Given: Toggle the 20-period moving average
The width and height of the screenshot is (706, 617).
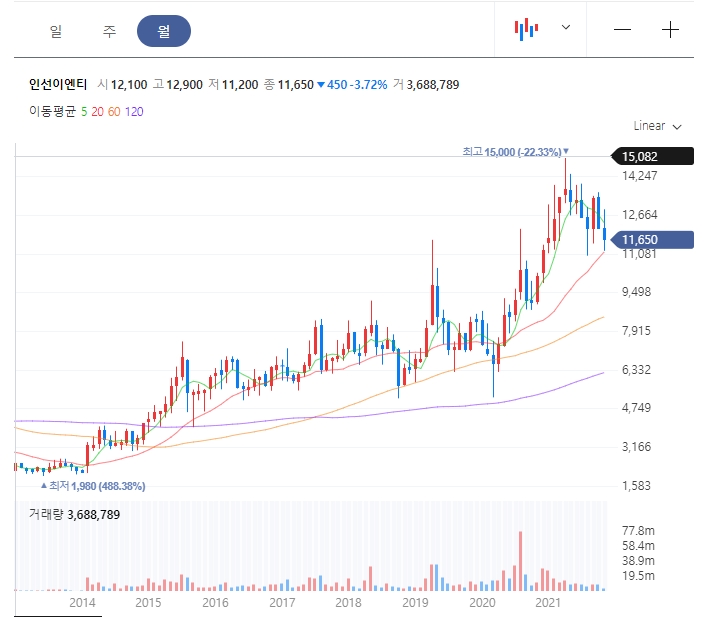Looking at the screenshot, I should point(97,112).
